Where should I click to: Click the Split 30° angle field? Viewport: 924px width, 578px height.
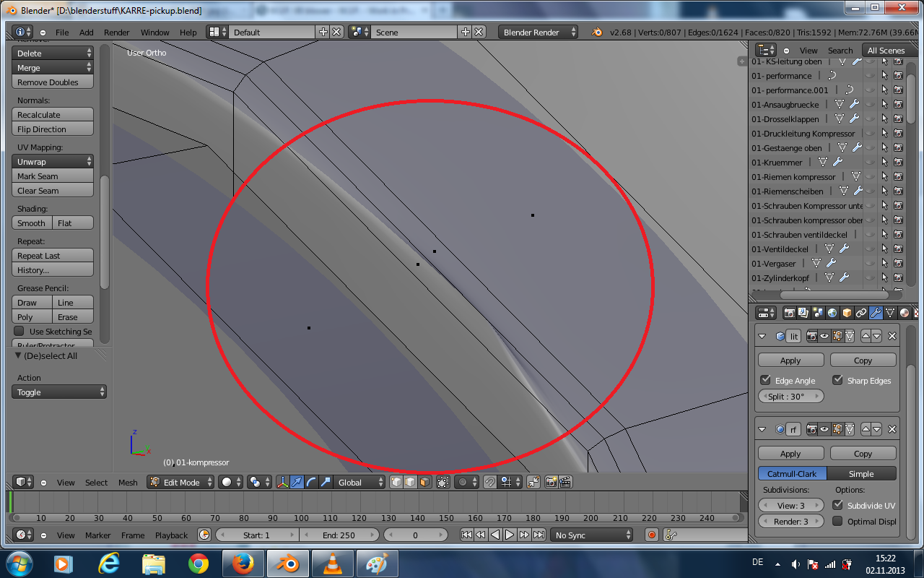[x=791, y=396]
